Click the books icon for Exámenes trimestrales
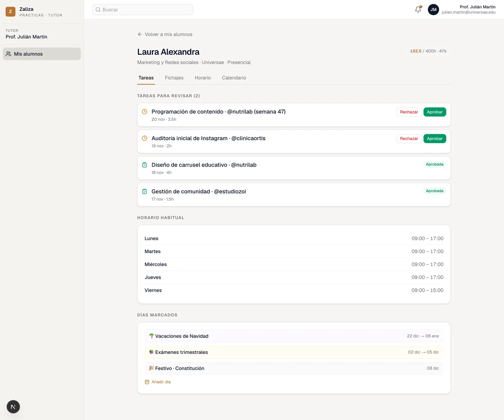504x420 pixels. tap(152, 352)
